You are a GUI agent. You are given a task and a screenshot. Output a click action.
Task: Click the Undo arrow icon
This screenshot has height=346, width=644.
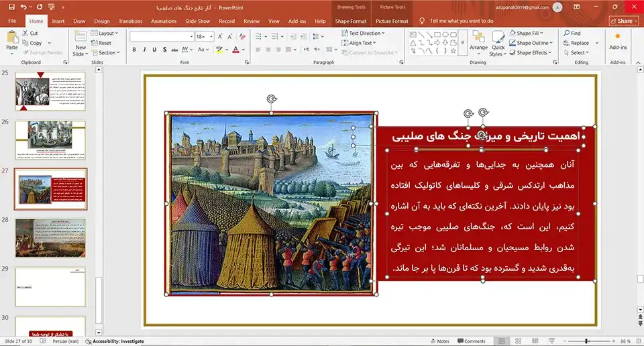(23, 7)
